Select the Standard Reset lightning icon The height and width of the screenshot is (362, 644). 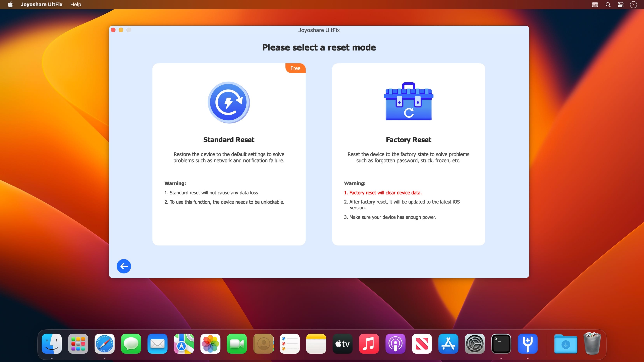(229, 102)
